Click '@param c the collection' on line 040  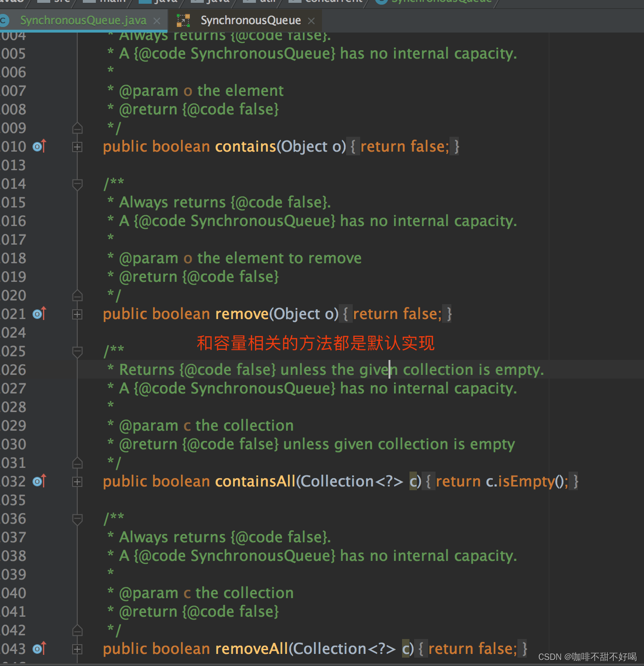pyautogui.click(x=206, y=593)
